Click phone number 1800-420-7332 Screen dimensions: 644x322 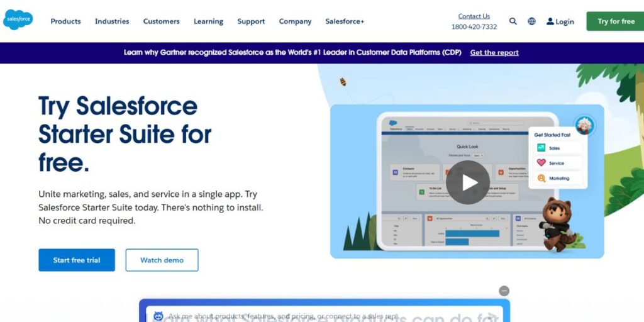(x=474, y=26)
